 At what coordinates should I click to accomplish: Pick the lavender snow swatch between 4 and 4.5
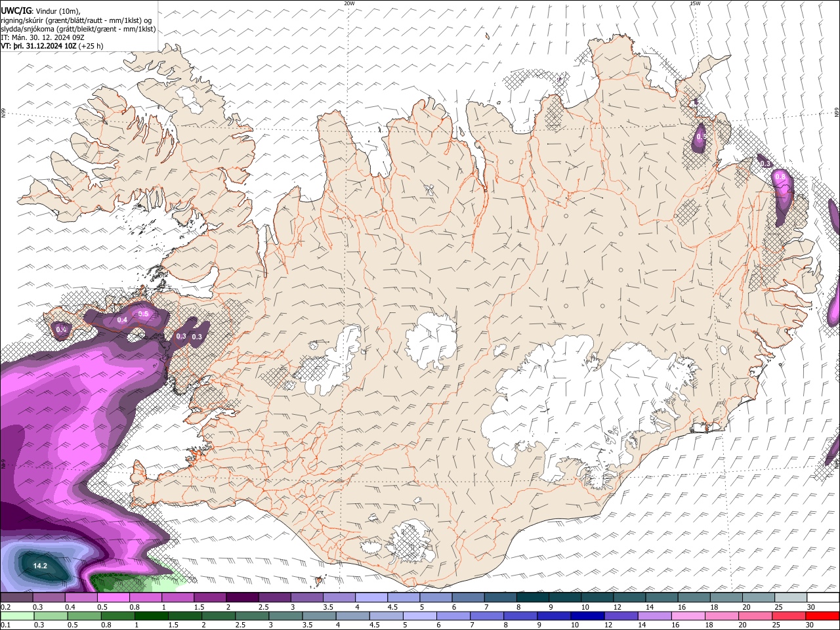[371, 598]
